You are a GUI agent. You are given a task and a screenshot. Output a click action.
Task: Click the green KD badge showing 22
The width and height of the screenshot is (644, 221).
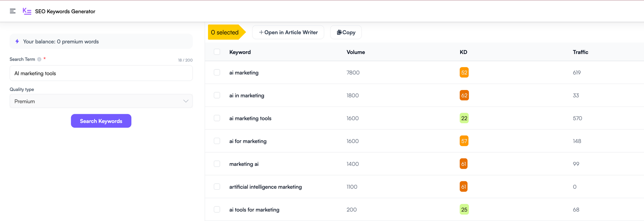point(464,118)
